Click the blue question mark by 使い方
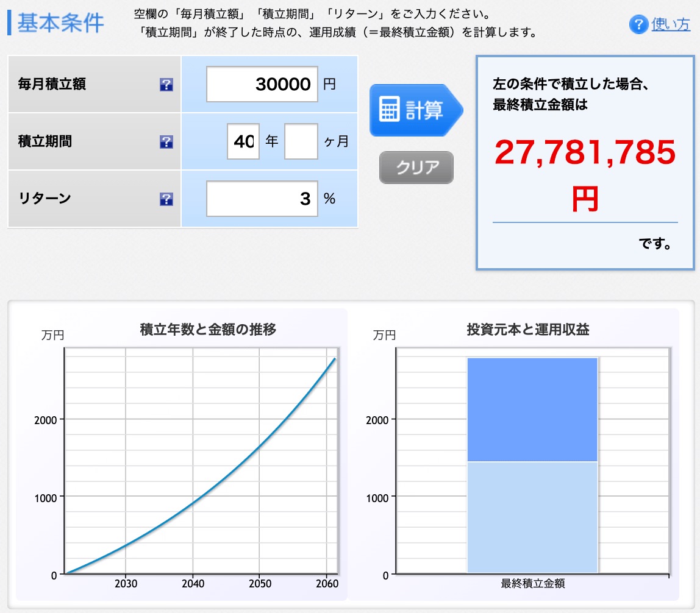 (x=638, y=24)
